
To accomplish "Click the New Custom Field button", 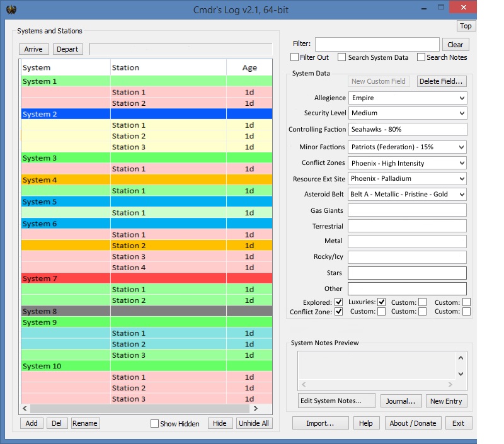I will click(379, 82).
